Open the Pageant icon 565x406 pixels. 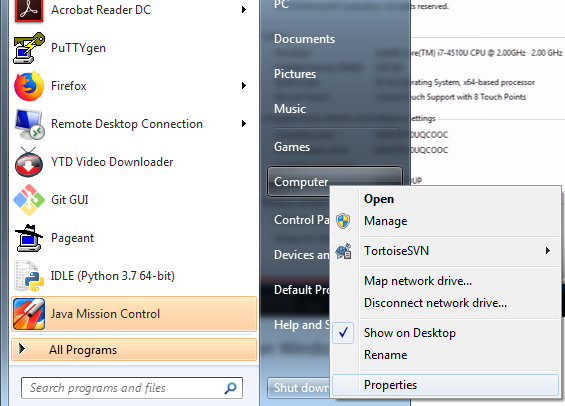pyautogui.click(x=29, y=238)
